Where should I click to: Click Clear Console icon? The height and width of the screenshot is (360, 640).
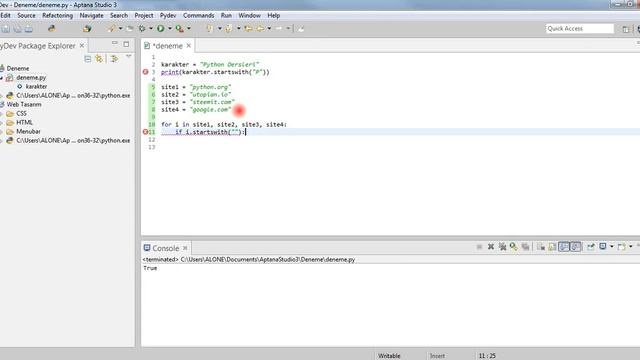[540, 247]
